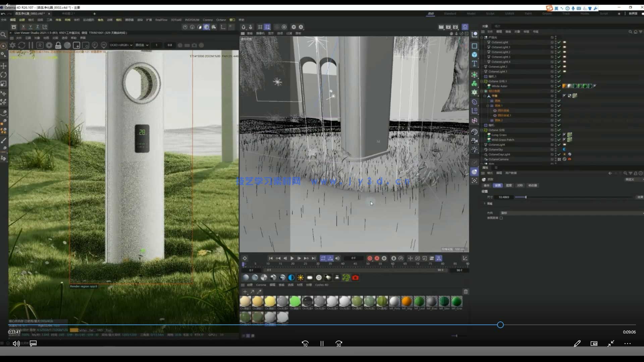This screenshot has width=644, height=362.
Task: Click the Move tool in left toolbar
Action: pyautogui.click(x=4, y=66)
